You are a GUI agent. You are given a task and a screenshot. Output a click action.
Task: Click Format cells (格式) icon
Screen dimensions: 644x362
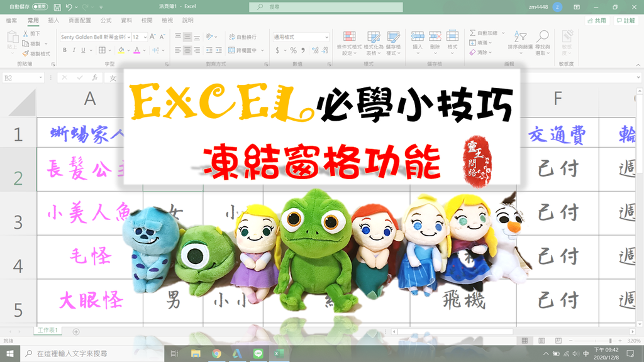452,36
